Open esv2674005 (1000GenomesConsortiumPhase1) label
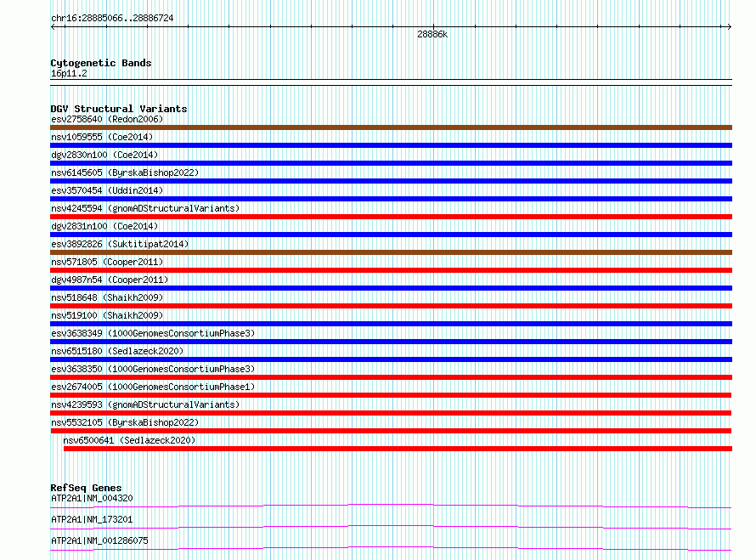The height and width of the screenshot is (560, 756). [x=153, y=387]
